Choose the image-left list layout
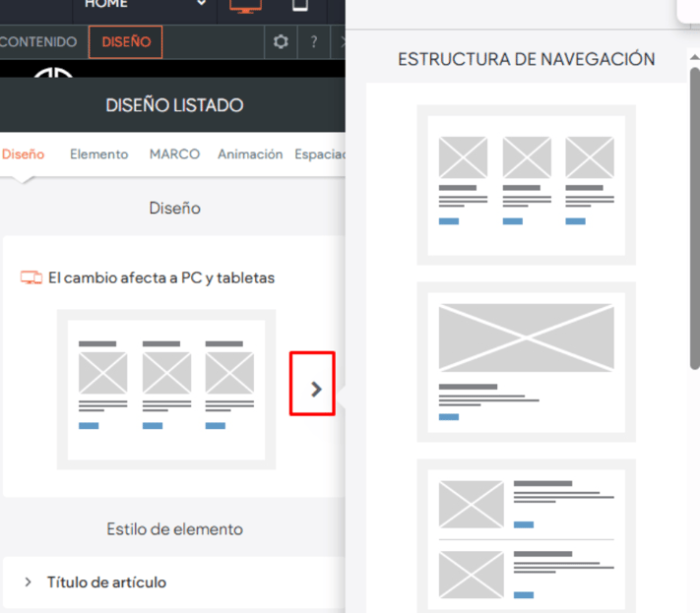700x613 pixels. (x=526, y=537)
